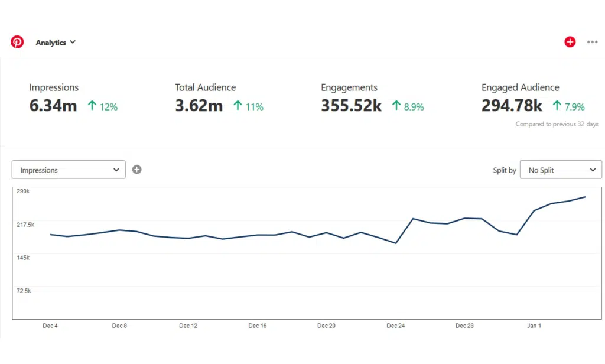Click the Dec 24 dip on chart line

[395, 243]
